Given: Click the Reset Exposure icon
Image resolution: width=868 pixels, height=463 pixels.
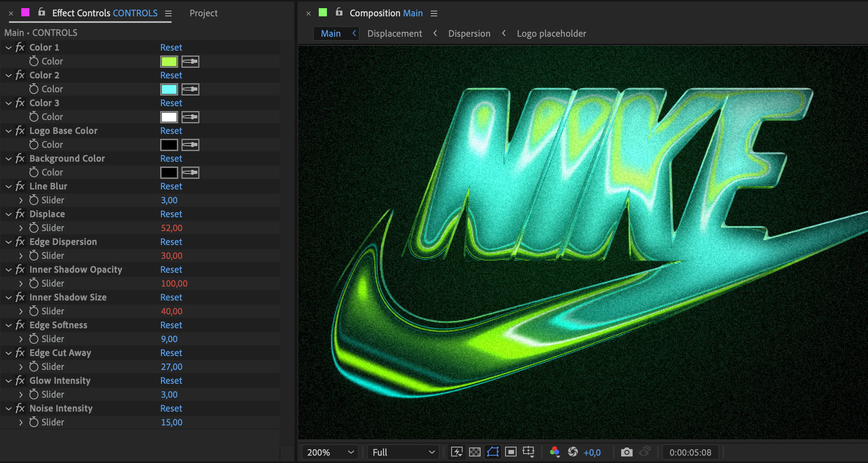Looking at the screenshot, I should [x=573, y=452].
